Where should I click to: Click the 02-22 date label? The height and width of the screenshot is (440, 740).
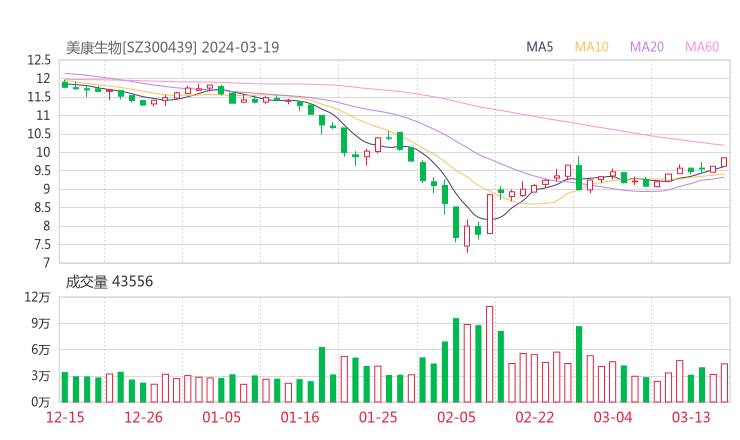coord(534,417)
